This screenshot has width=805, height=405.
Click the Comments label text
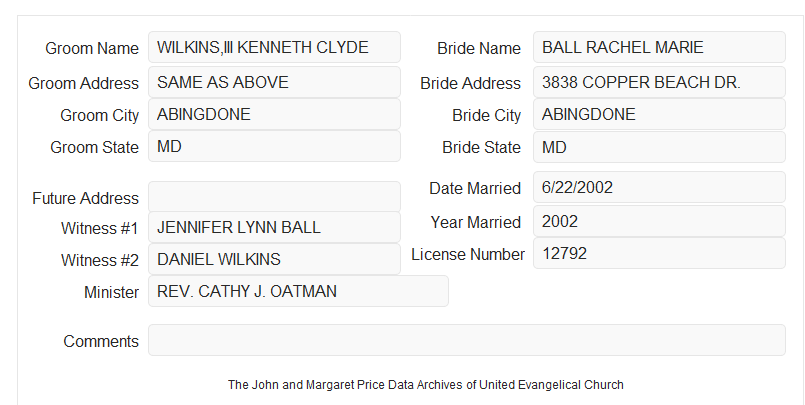click(101, 341)
